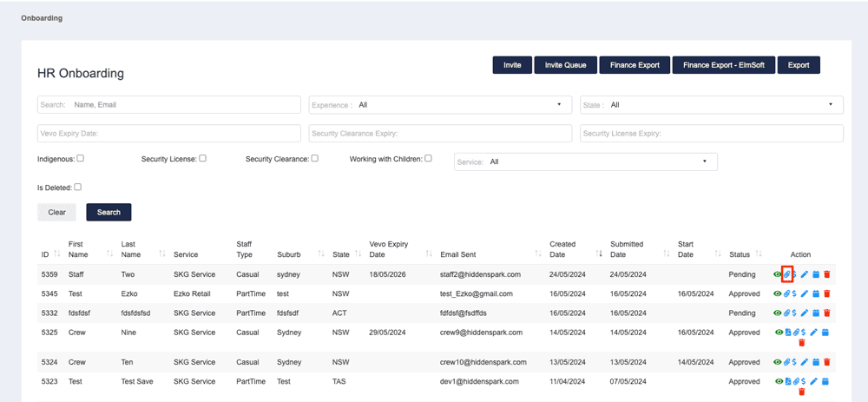Sort table by ID column arrows

tap(56, 254)
